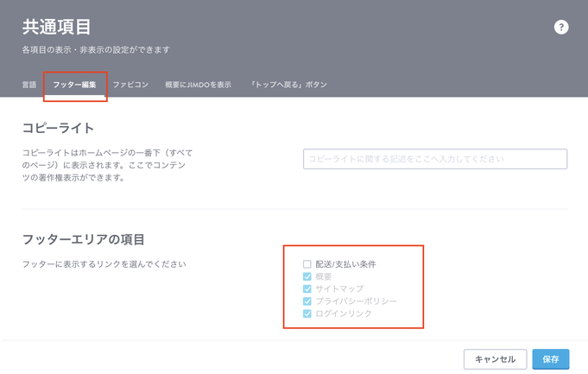Click the サイトマップ label text
This screenshot has width=588, height=374.
[x=339, y=288]
